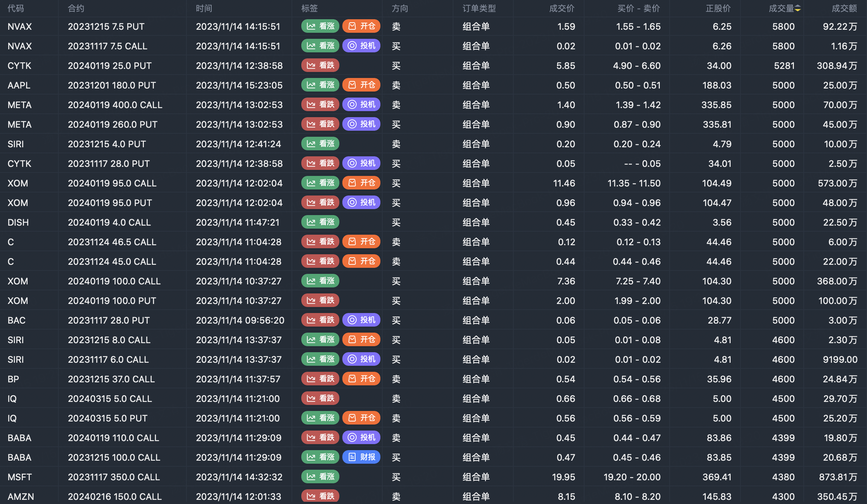Sort by the 正股价 column header
Image resolution: width=867 pixels, height=504 pixels.
pyautogui.click(x=718, y=8)
